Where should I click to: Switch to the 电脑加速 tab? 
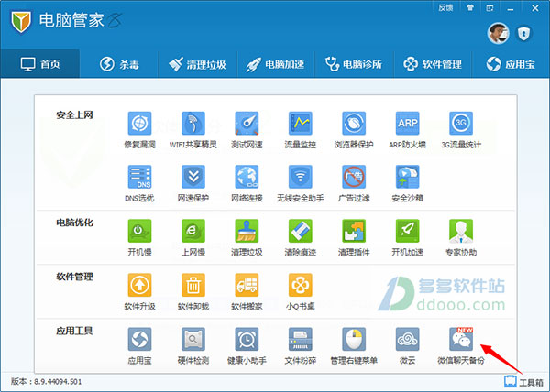[x=276, y=64]
